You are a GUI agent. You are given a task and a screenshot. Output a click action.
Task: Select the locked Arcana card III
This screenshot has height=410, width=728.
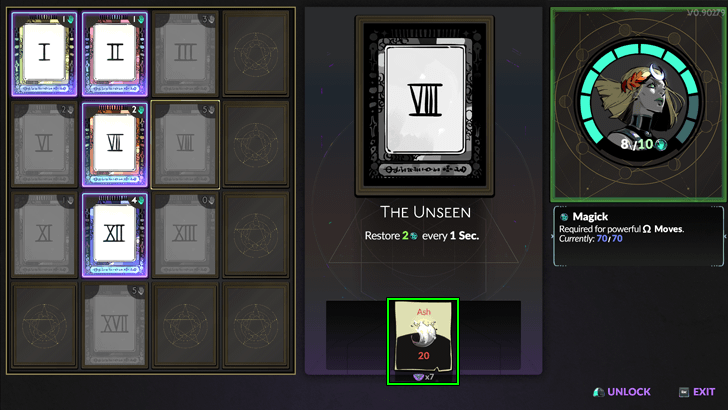(x=185, y=54)
